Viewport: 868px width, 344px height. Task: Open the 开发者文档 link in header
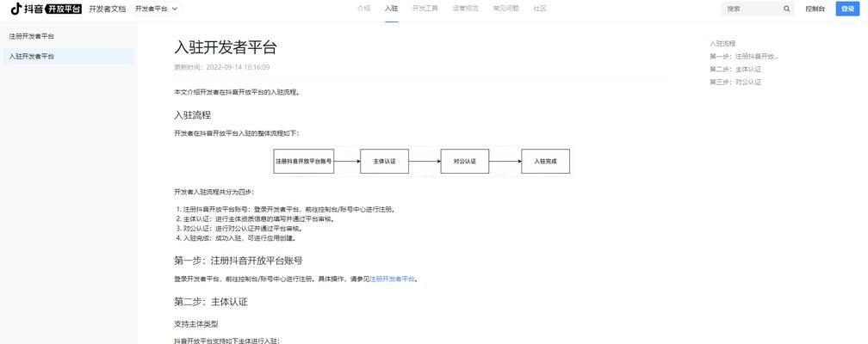pyautogui.click(x=108, y=9)
